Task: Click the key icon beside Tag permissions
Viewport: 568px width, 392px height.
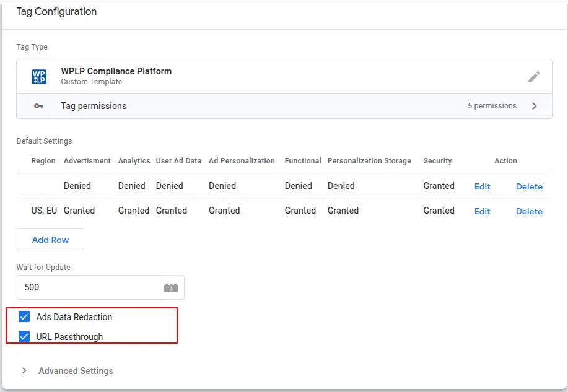Action: [x=38, y=106]
